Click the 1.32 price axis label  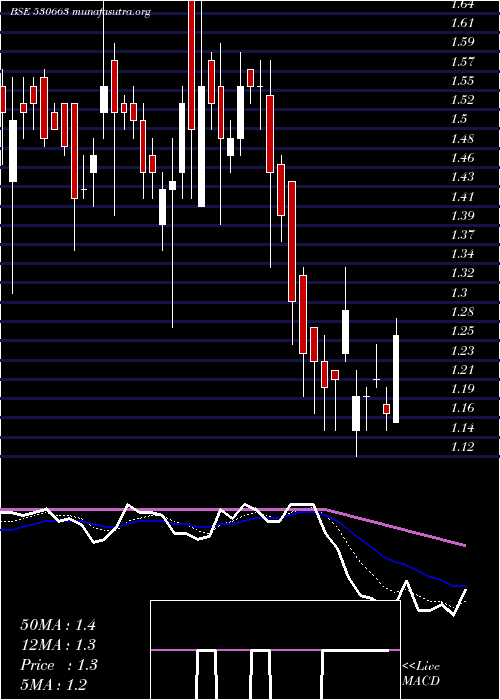tap(462, 273)
